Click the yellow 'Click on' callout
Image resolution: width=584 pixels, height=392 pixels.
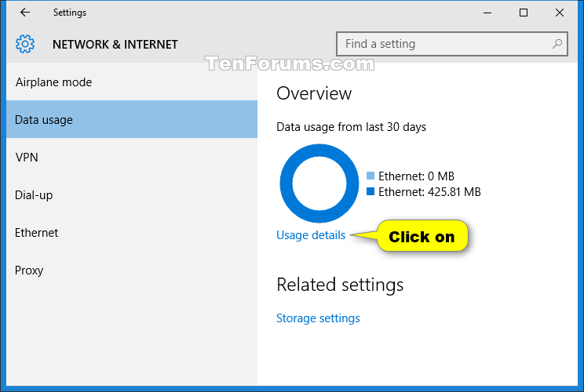coord(422,237)
